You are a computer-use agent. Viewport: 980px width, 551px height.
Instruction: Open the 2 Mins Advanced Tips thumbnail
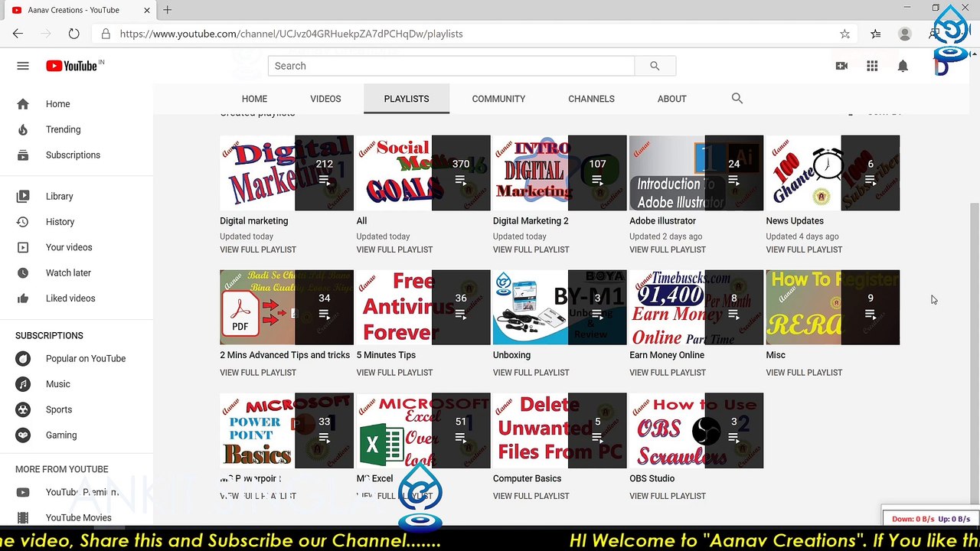pyautogui.click(x=286, y=308)
